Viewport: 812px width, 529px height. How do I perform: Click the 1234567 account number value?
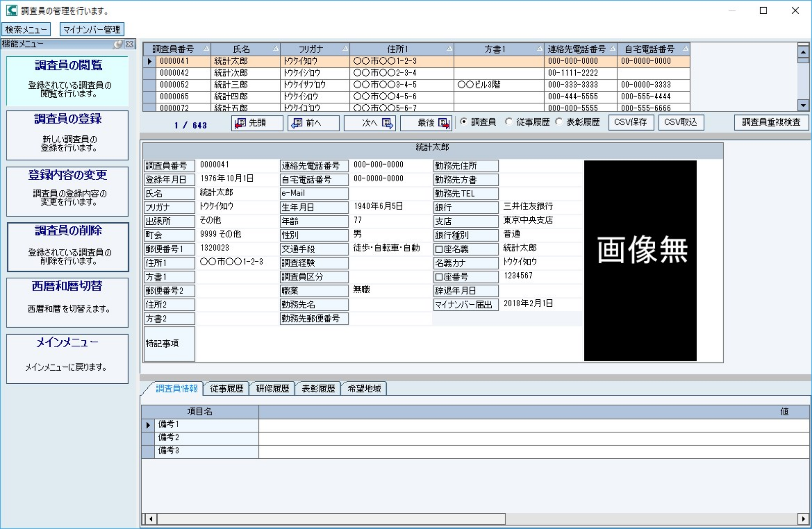[x=518, y=276]
